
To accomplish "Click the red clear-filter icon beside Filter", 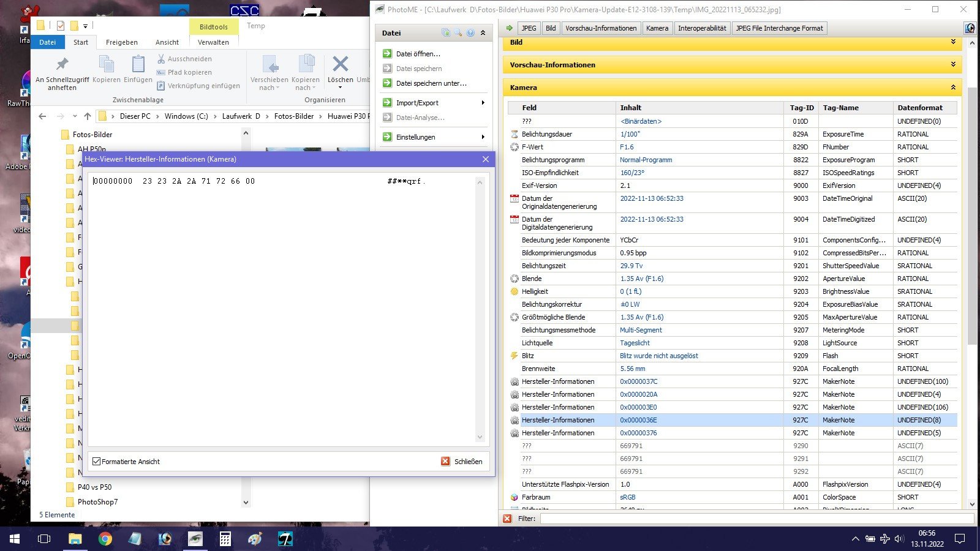I will (x=507, y=519).
